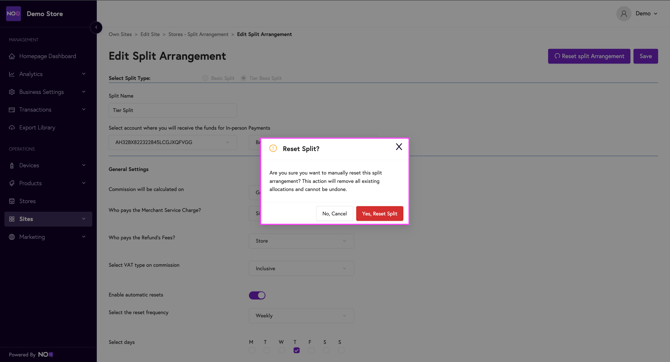This screenshot has height=362, width=670.
Task: Open the funds account dropdown
Action: [x=173, y=142]
